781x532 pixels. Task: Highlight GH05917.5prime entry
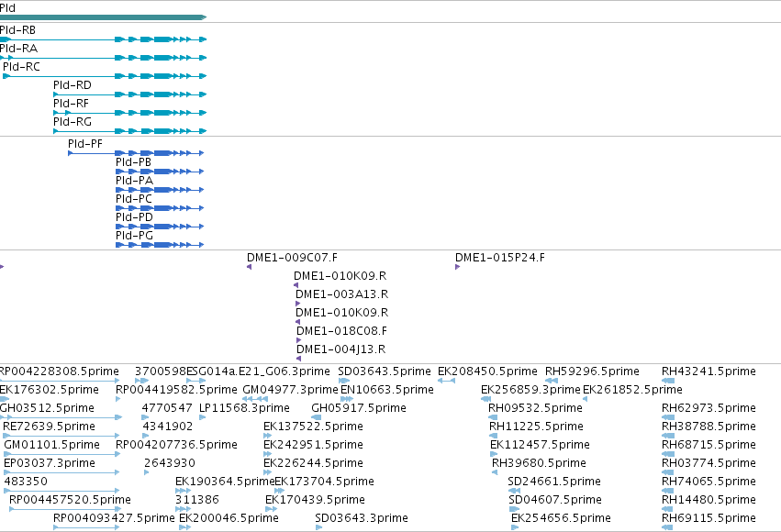359,408
